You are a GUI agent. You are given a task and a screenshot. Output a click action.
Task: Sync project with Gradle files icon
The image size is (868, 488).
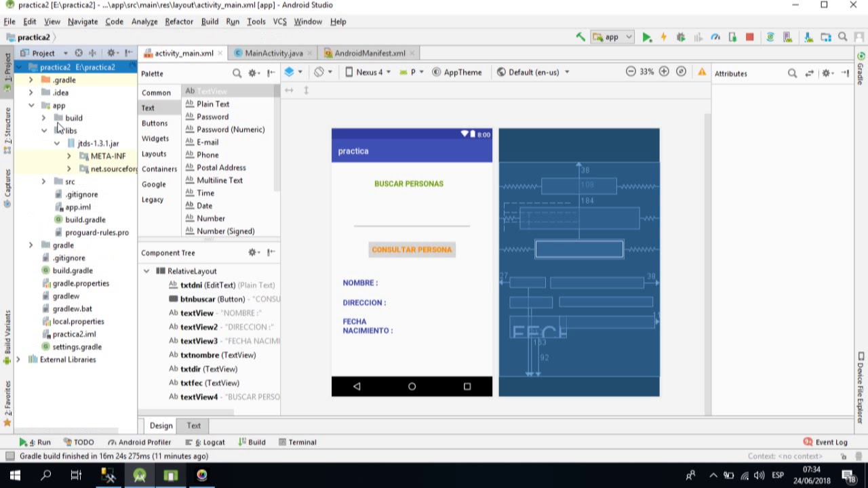click(770, 37)
